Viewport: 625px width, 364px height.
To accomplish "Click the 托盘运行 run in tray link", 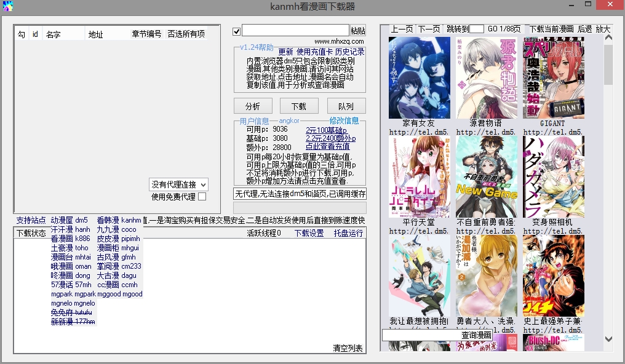I will (x=348, y=234).
